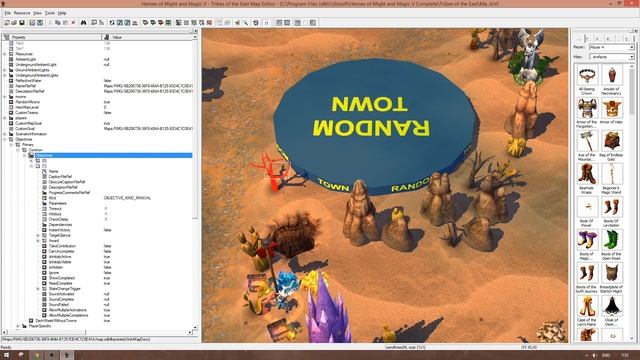This screenshot has height=360, width=640.
Task: Collapse the Objectives root node
Action: click(x=5, y=139)
